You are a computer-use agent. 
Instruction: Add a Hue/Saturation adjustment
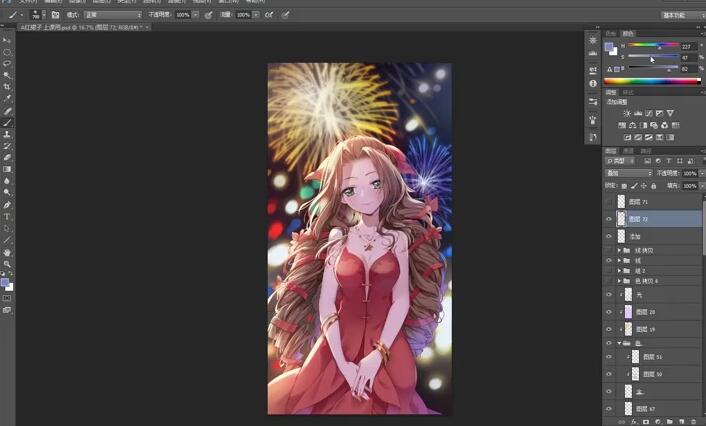[622, 125]
